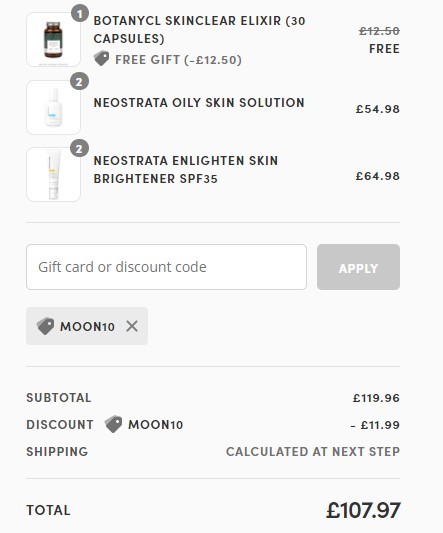Click the APPLY button
The height and width of the screenshot is (533, 443).
(x=358, y=267)
